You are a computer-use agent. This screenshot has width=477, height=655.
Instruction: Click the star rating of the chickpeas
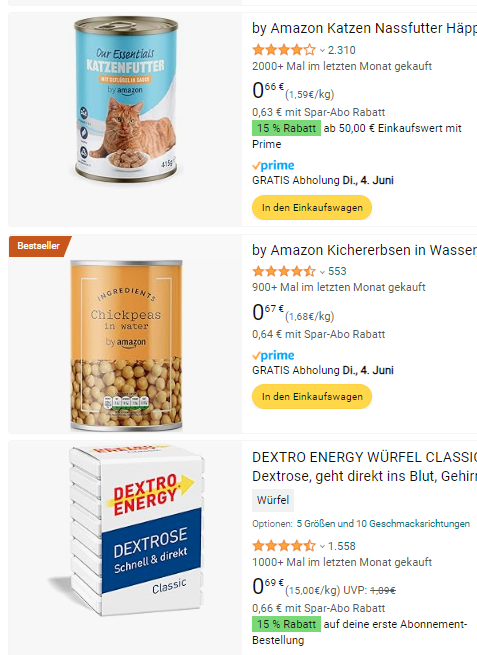[x=284, y=272]
